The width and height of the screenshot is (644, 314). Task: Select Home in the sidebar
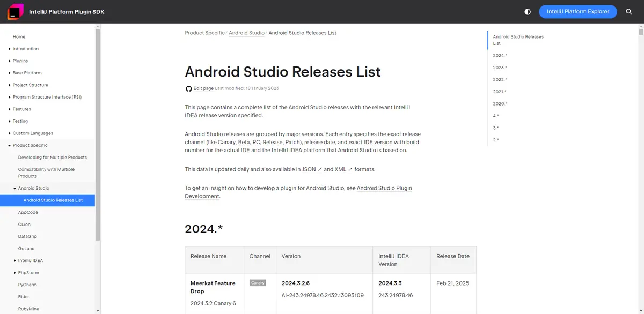click(x=19, y=36)
